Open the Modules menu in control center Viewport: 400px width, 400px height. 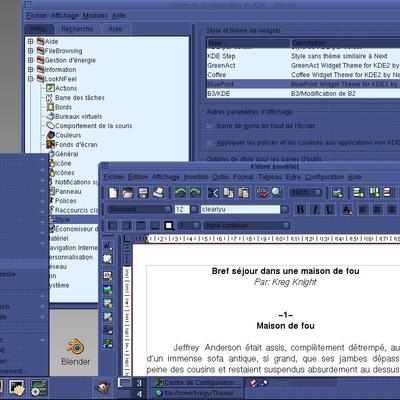(95, 16)
